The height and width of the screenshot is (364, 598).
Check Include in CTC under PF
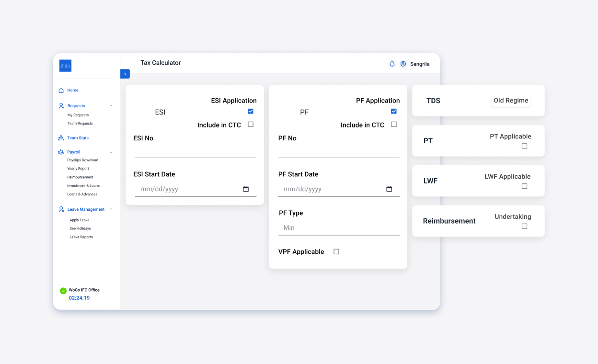pyautogui.click(x=394, y=125)
